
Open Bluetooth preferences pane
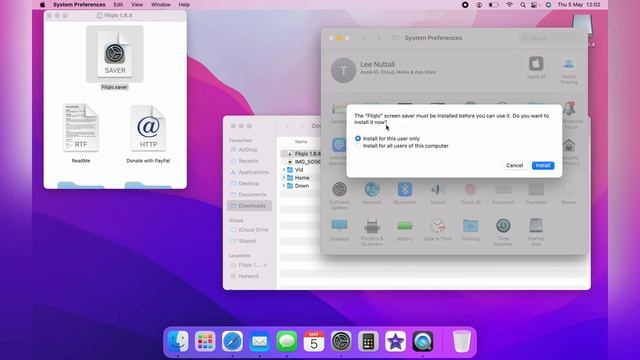tap(404, 193)
